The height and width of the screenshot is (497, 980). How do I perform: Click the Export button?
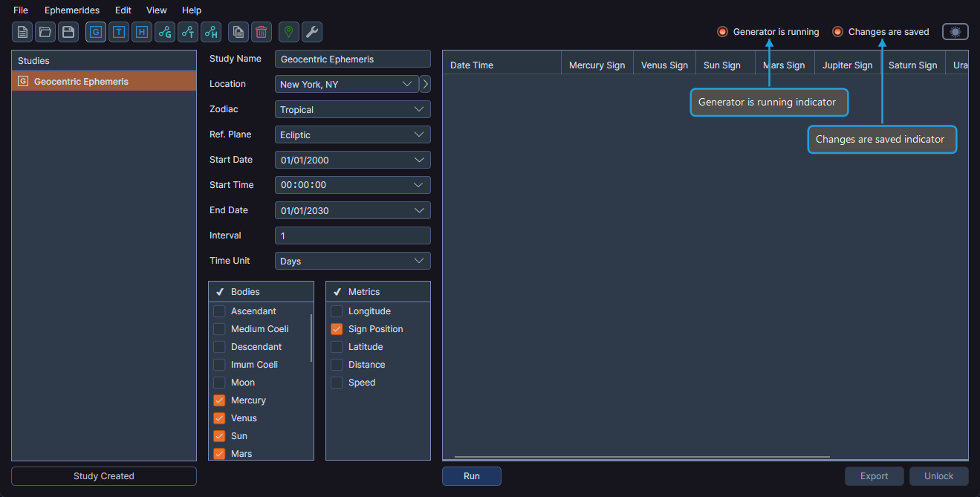tap(874, 475)
